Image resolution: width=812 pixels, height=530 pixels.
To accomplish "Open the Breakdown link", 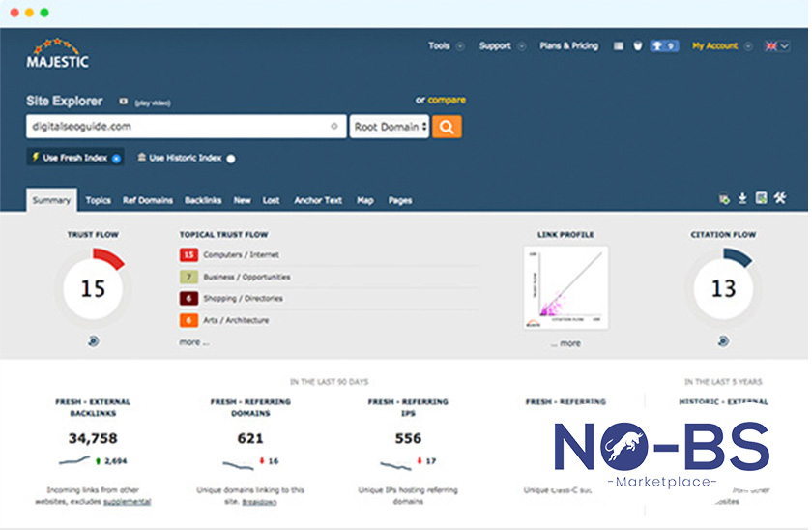I will 259,502.
